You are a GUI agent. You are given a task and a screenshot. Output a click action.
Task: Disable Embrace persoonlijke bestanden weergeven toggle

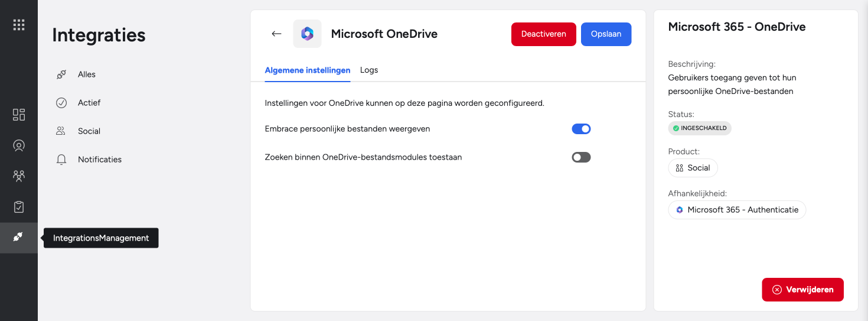tap(581, 129)
